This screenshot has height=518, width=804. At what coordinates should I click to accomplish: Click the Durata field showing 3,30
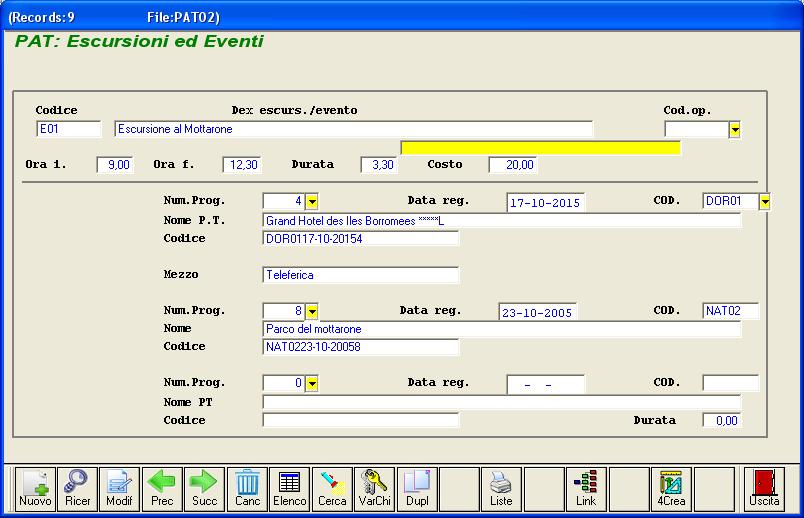pyautogui.click(x=379, y=165)
